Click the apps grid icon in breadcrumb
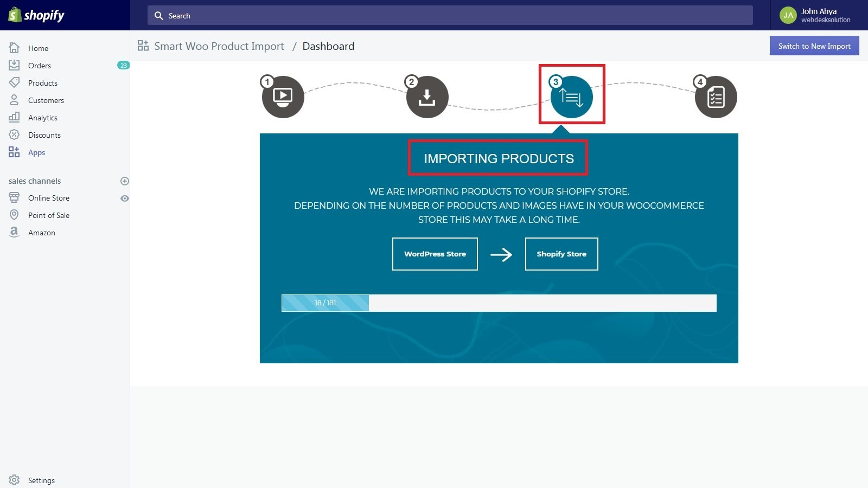The width and height of the screenshot is (868, 488). pos(143,46)
